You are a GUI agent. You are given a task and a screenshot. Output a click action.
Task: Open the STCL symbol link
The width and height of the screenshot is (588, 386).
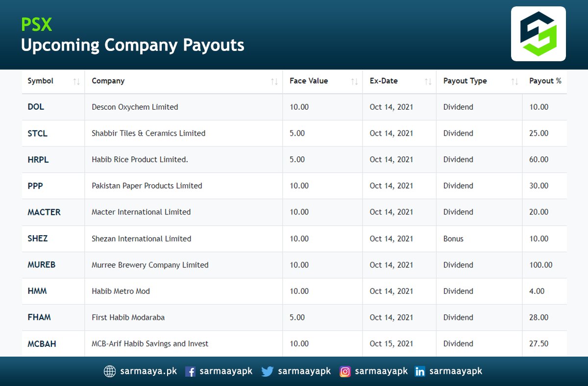(38, 133)
